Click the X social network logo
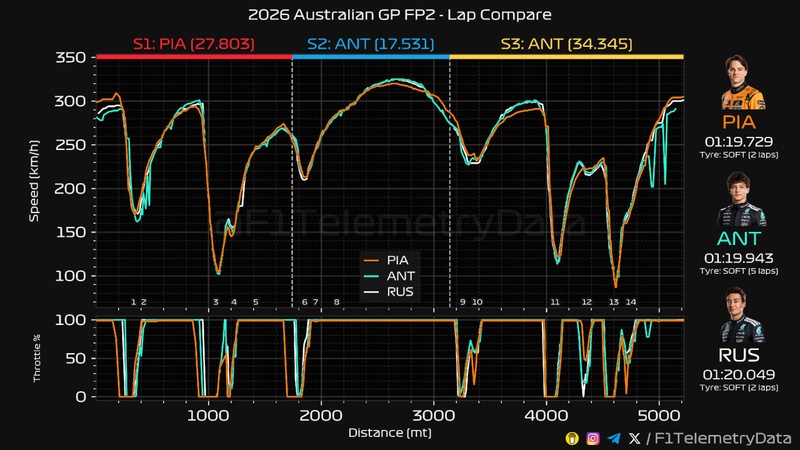 634,438
